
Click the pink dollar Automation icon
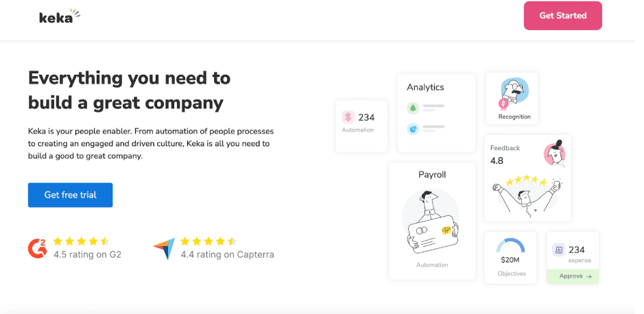click(348, 117)
